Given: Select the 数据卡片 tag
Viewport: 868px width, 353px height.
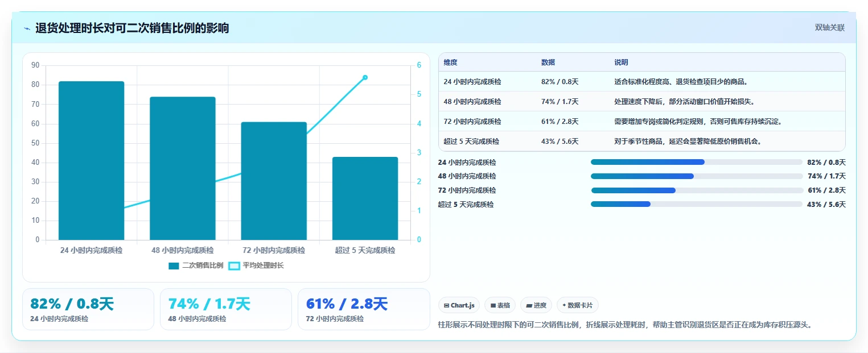Looking at the screenshot, I should coord(578,305).
